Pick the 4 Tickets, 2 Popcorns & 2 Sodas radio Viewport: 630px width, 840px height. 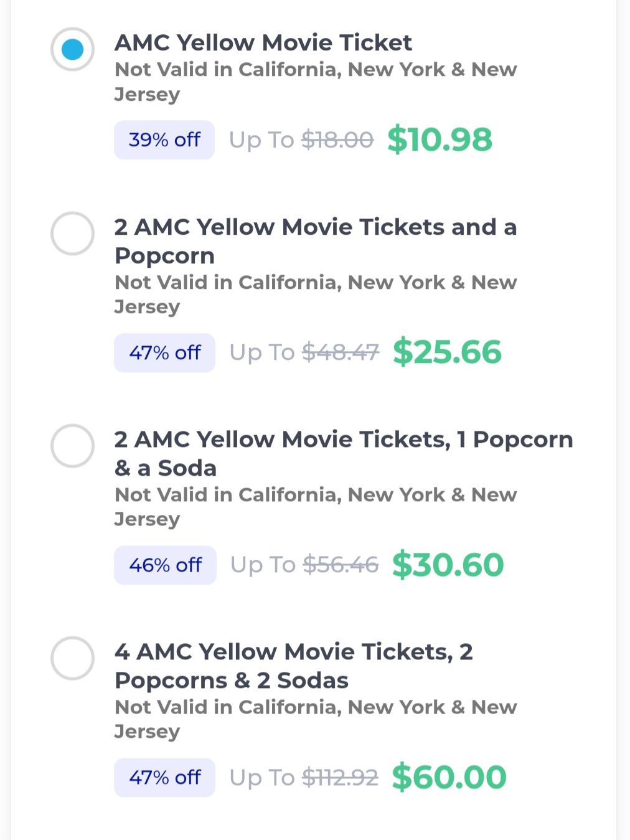[72, 658]
